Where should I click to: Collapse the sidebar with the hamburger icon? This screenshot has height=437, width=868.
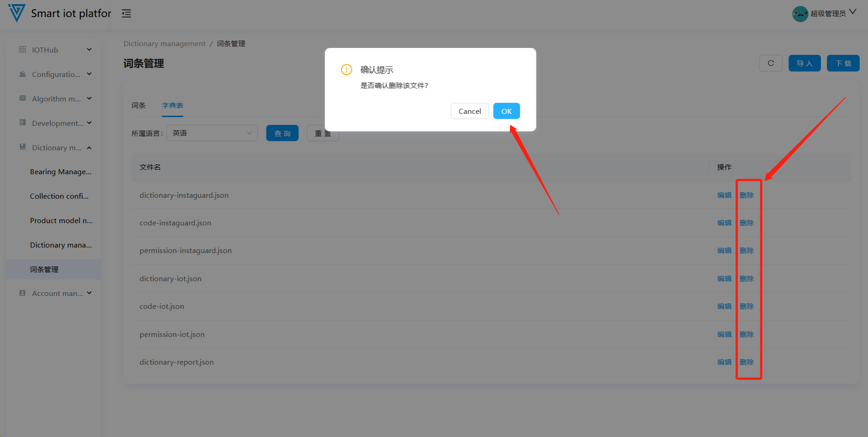[x=126, y=13]
